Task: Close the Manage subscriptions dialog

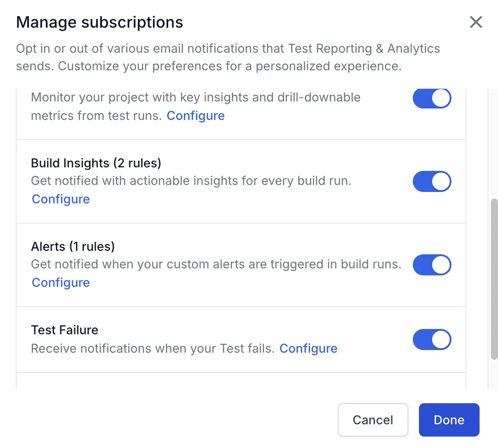Action: pyautogui.click(x=476, y=22)
